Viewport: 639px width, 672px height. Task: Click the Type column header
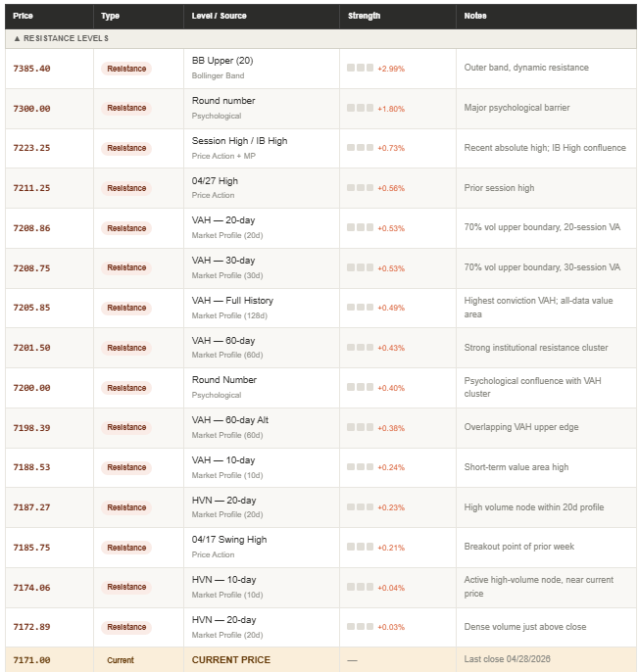(x=110, y=16)
